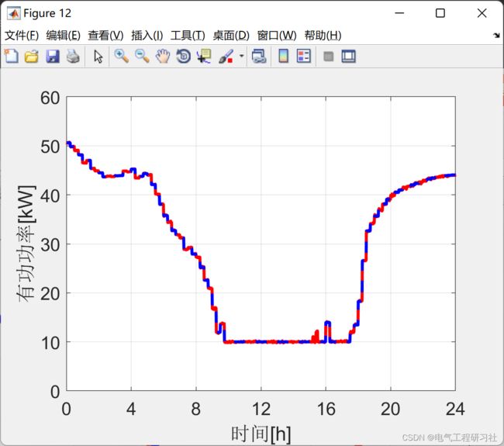
Task: Click x-axis tick label 16
Action: click(x=326, y=409)
